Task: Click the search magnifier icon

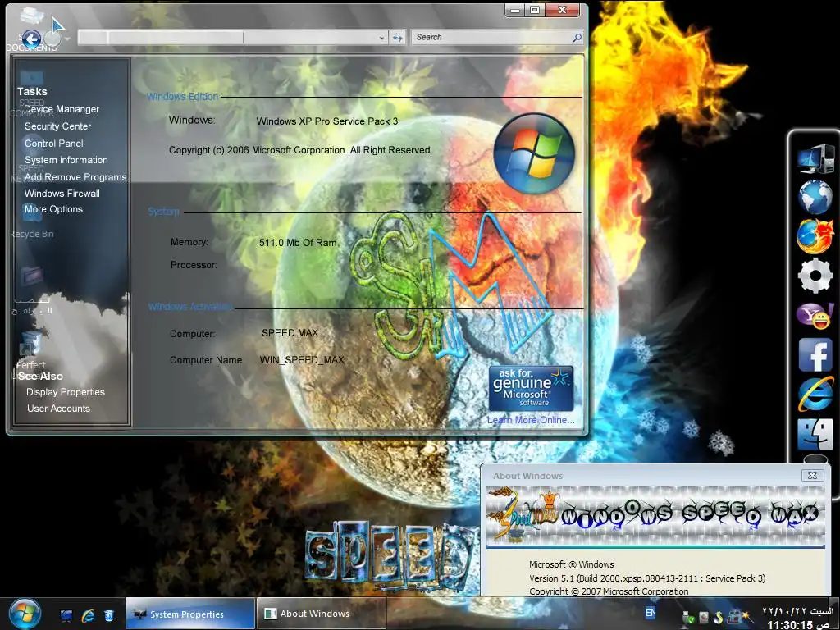Action: pyautogui.click(x=577, y=38)
